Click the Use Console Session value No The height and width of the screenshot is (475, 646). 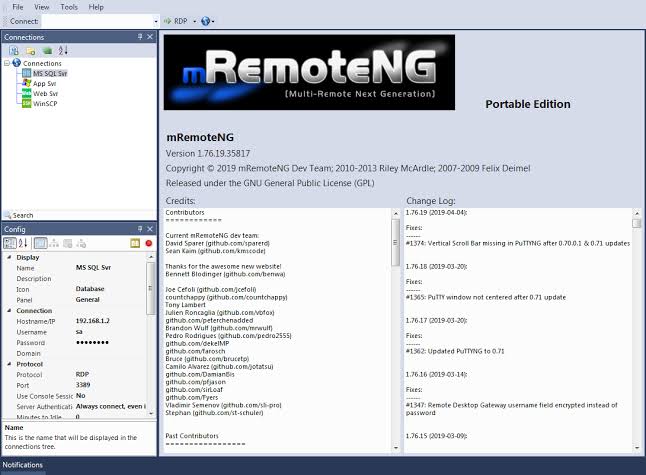click(x=80, y=395)
